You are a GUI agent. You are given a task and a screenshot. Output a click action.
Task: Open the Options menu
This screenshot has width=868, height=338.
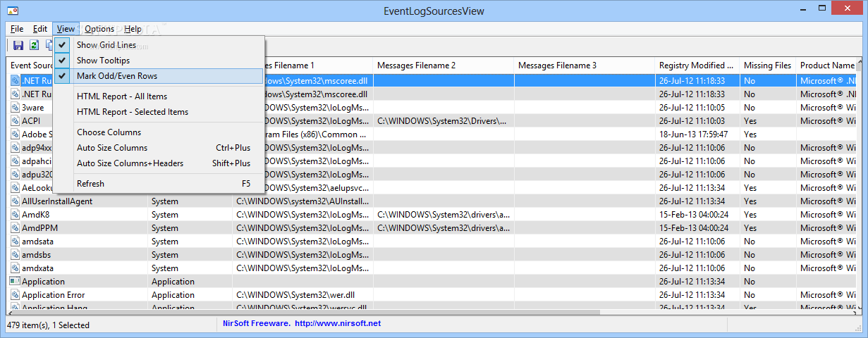point(99,29)
